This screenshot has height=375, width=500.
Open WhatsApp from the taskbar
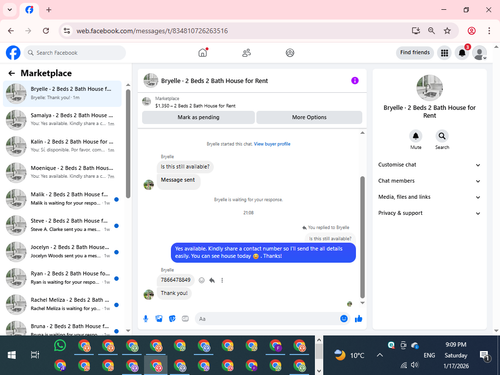[x=60, y=346]
